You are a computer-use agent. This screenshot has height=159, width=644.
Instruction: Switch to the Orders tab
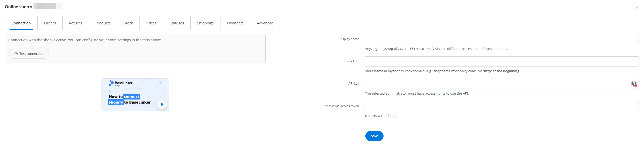(x=50, y=23)
